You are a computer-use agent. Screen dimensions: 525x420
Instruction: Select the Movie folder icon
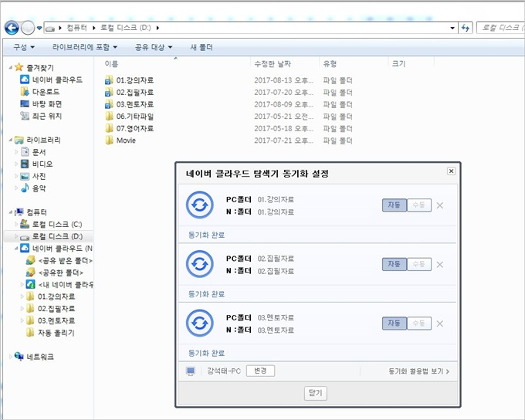[109, 141]
